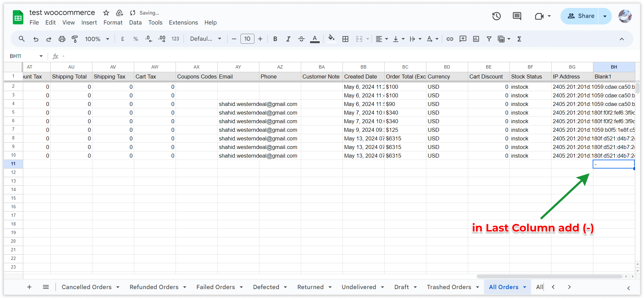The width and height of the screenshot is (644, 299).
Task: Expand the font family dropdown
Action: click(x=205, y=39)
